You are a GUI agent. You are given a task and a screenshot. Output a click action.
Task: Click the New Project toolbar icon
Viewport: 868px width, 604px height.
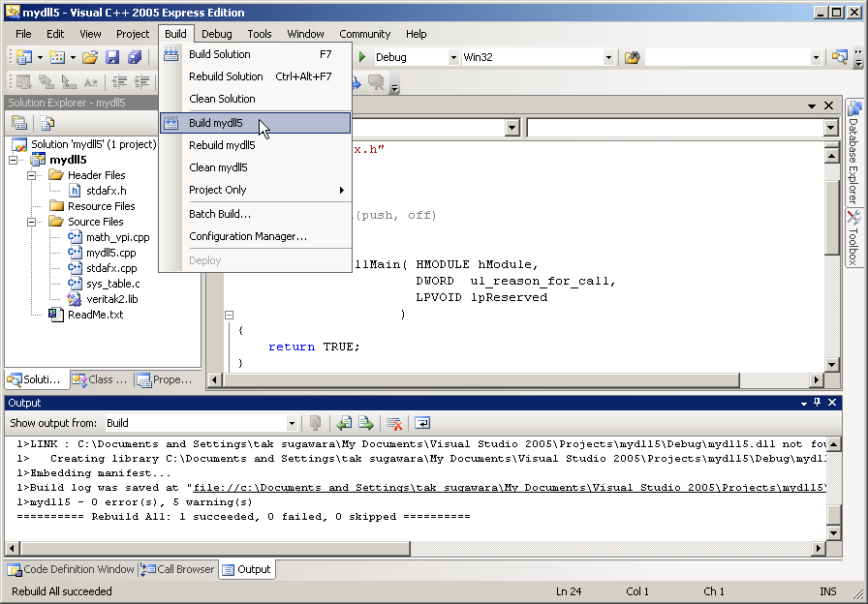(x=24, y=57)
